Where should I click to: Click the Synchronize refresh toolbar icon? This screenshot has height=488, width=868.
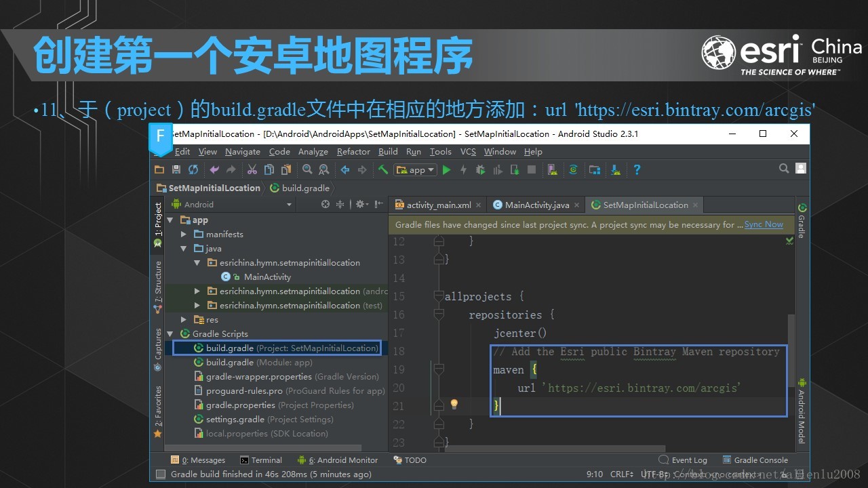pos(193,169)
